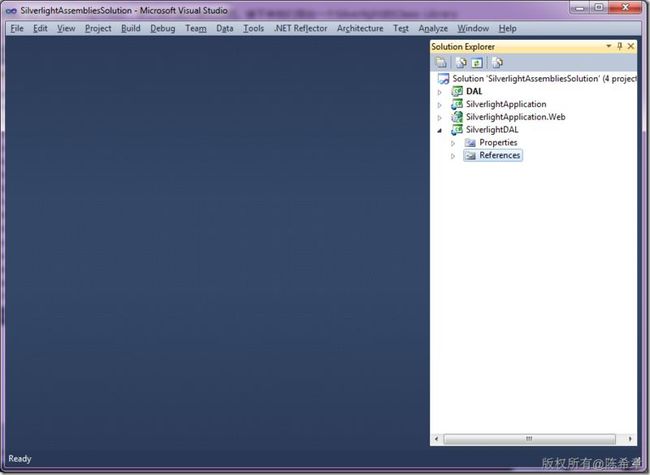The width and height of the screenshot is (650, 475).
Task: Click the Properties folder icon
Action: 470,143
